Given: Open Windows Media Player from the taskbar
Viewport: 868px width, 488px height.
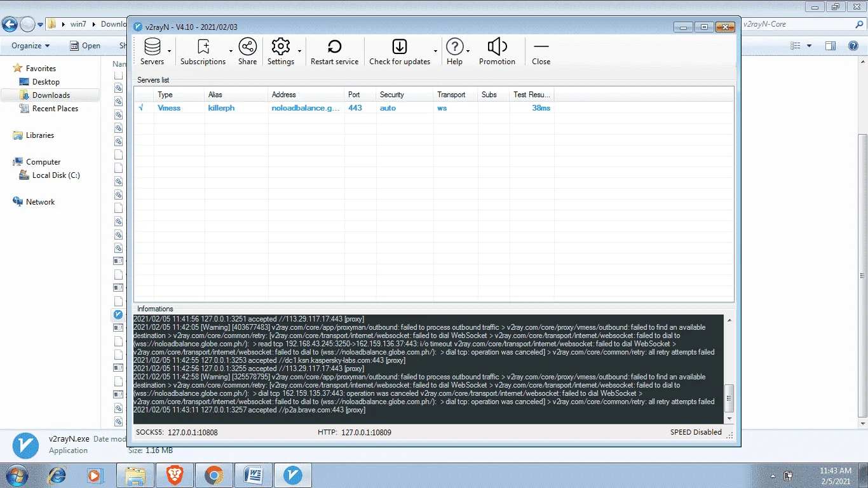Looking at the screenshot, I should [95, 475].
